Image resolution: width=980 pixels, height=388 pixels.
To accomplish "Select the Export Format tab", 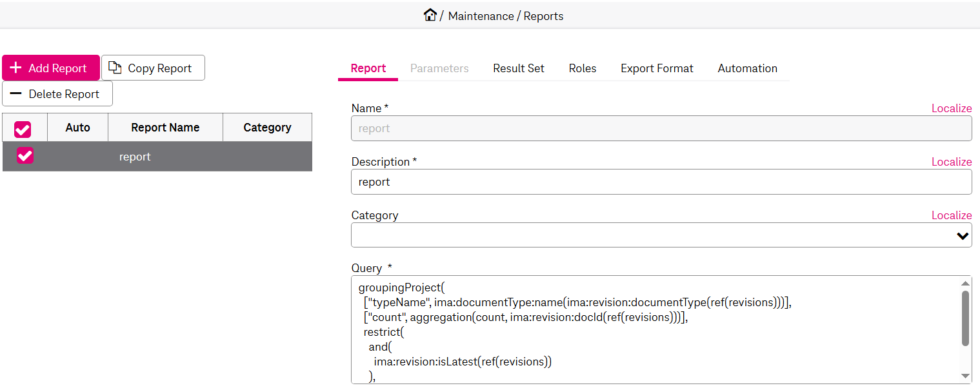I will [657, 68].
